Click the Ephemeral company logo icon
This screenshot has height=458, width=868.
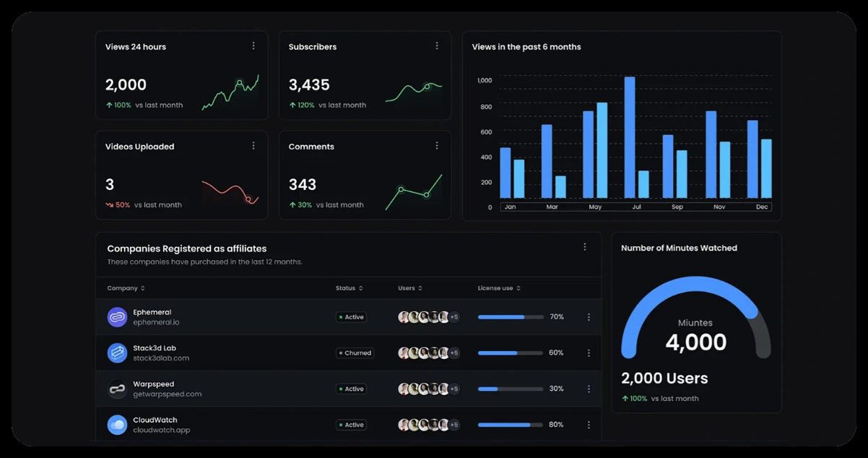coord(117,317)
